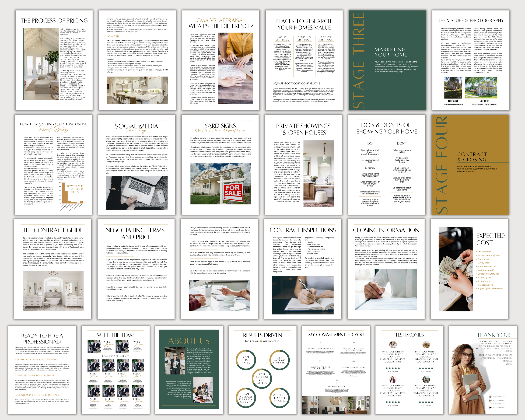Click the Pinterest icon on Thank You page
Screen dimensions: 525x420
coord(490,401)
